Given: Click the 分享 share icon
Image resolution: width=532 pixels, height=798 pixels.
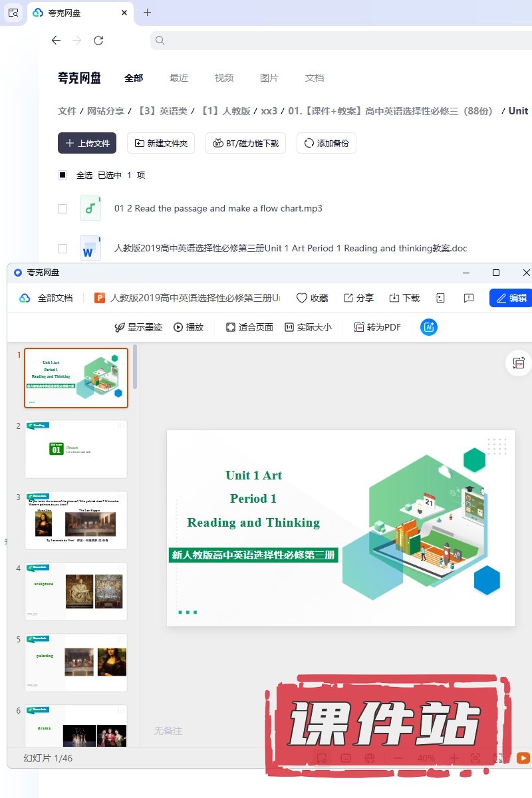Looking at the screenshot, I should 348,298.
